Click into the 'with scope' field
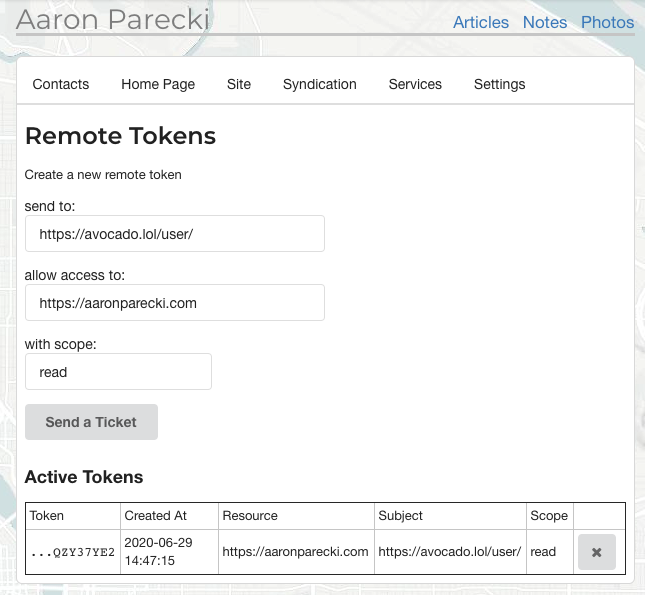 coord(118,372)
